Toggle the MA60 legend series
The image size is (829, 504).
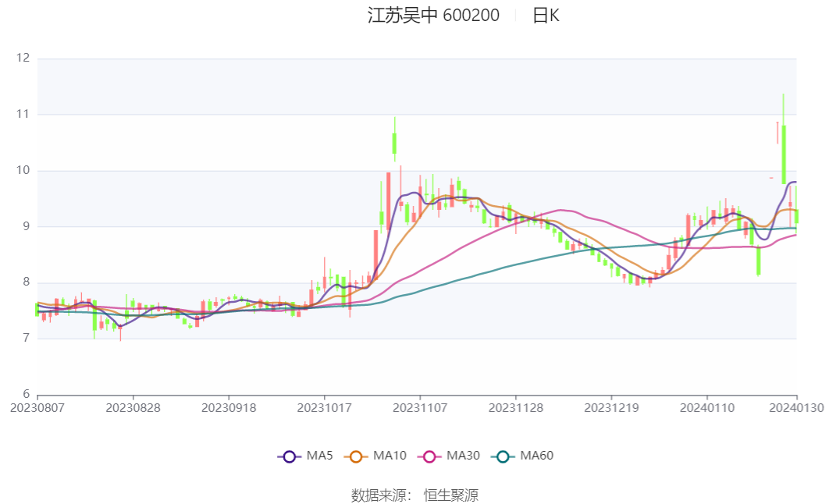521,456
